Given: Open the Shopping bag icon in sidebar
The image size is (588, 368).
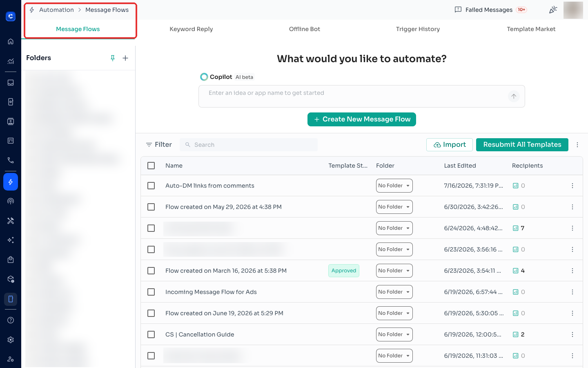Looking at the screenshot, I should [x=11, y=260].
